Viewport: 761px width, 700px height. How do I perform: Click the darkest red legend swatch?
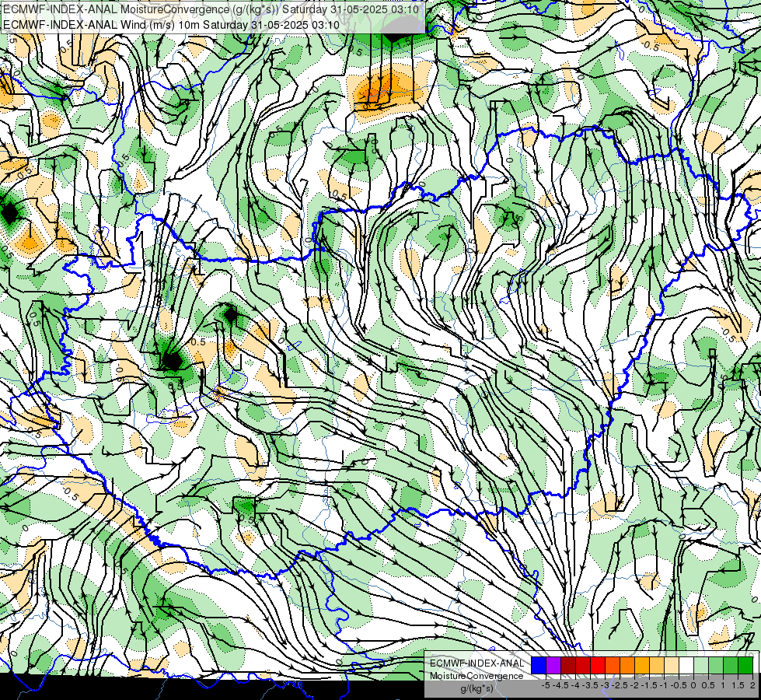coord(568,665)
